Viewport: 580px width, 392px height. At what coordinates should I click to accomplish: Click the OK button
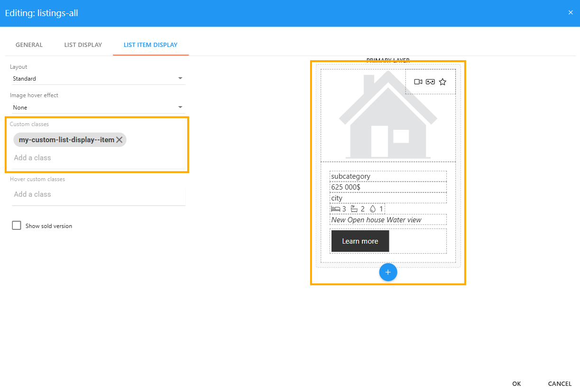516,383
